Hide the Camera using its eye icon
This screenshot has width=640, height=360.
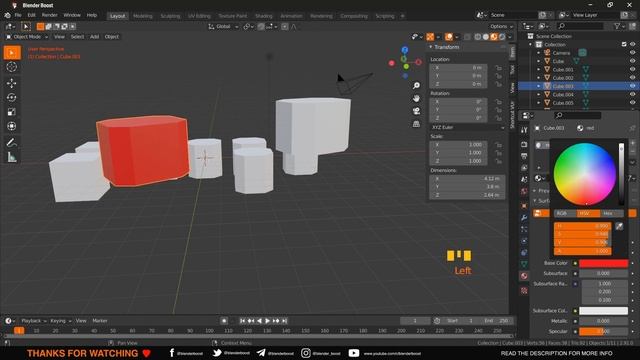[632, 53]
